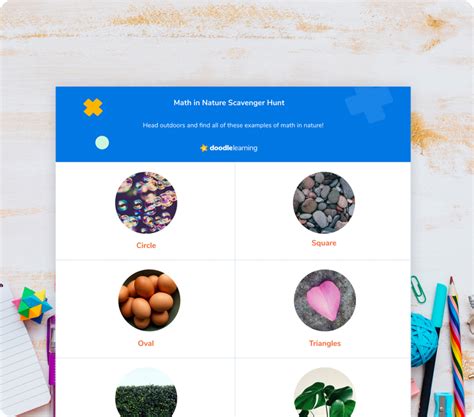Viewport: 474px width, 417px height.
Task: Click the Oval label
Action: point(146,343)
